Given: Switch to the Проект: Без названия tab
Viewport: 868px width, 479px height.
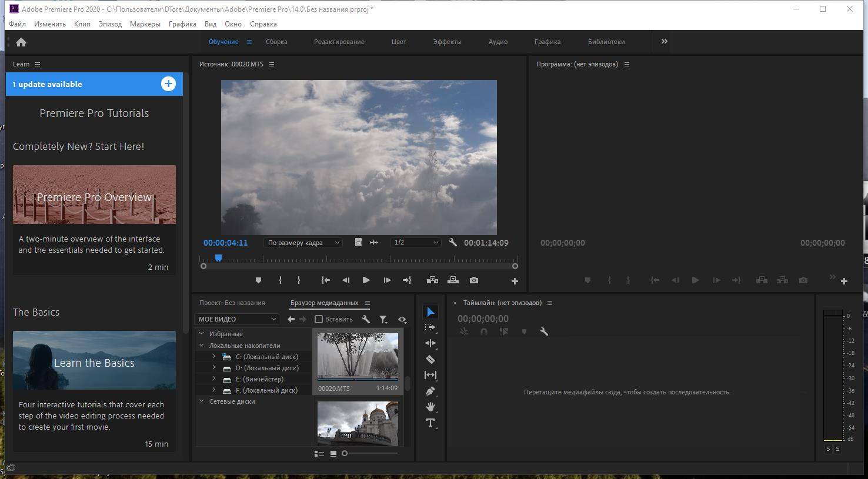Looking at the screenshot, I should pos(232,303).
